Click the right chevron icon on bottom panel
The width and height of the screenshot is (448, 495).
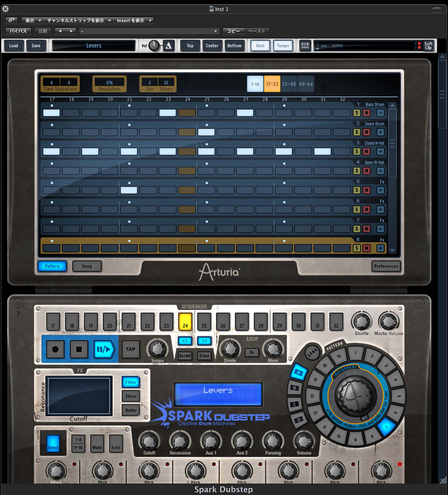(419, 303)
